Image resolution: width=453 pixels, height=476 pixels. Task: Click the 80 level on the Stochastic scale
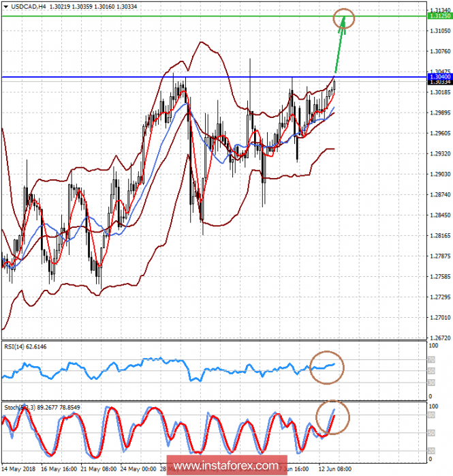431,414
